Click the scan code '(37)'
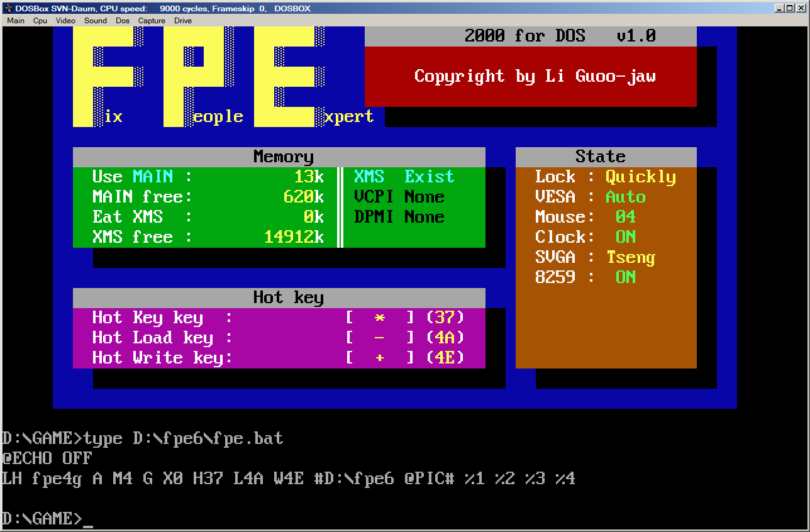The width and height of the screenshot is (810, 532). pyautogui.click(x=445, y=318)
